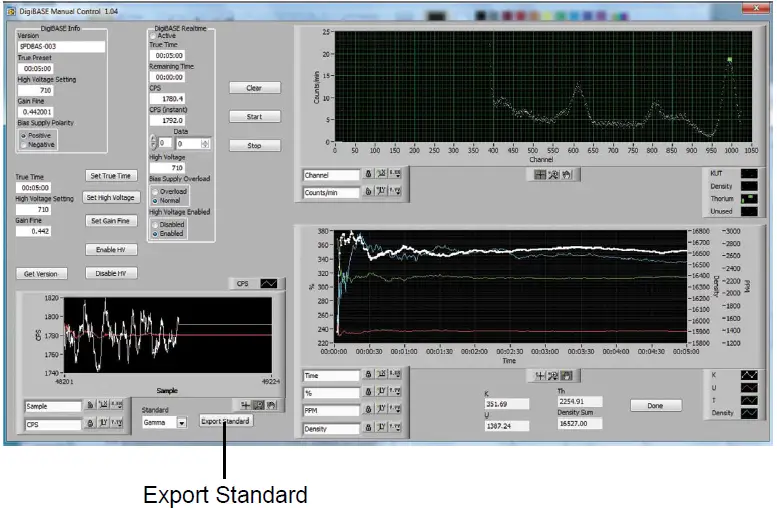Open the Time axis format menu
This screenshot has width=777, height=510.
[x=395, y=374]
